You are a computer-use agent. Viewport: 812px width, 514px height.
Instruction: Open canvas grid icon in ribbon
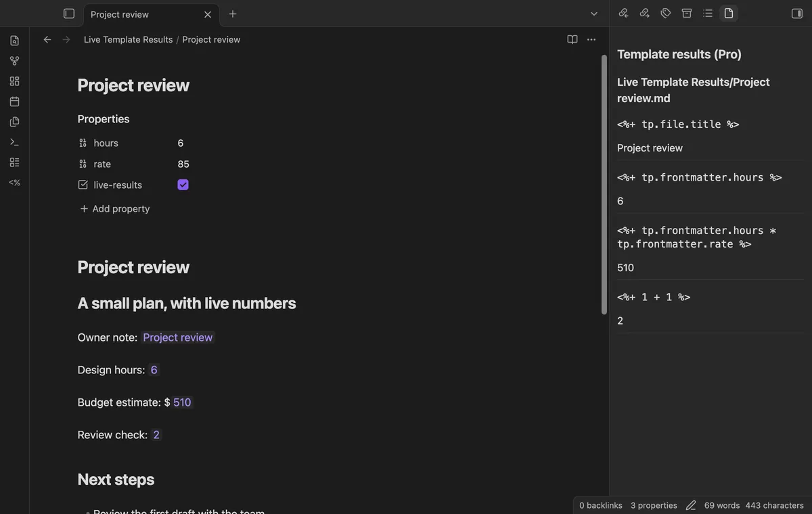pos(14,81)
